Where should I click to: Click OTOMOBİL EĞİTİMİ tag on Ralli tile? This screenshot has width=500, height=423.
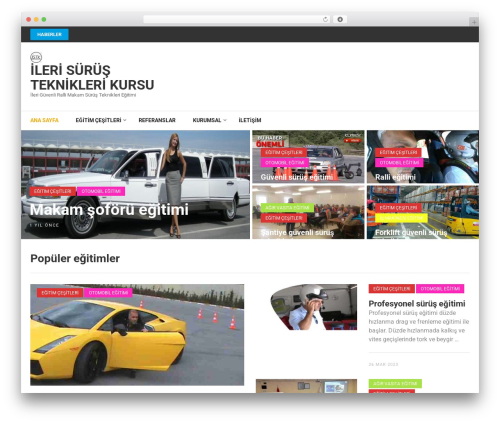[x=399, y=163]
